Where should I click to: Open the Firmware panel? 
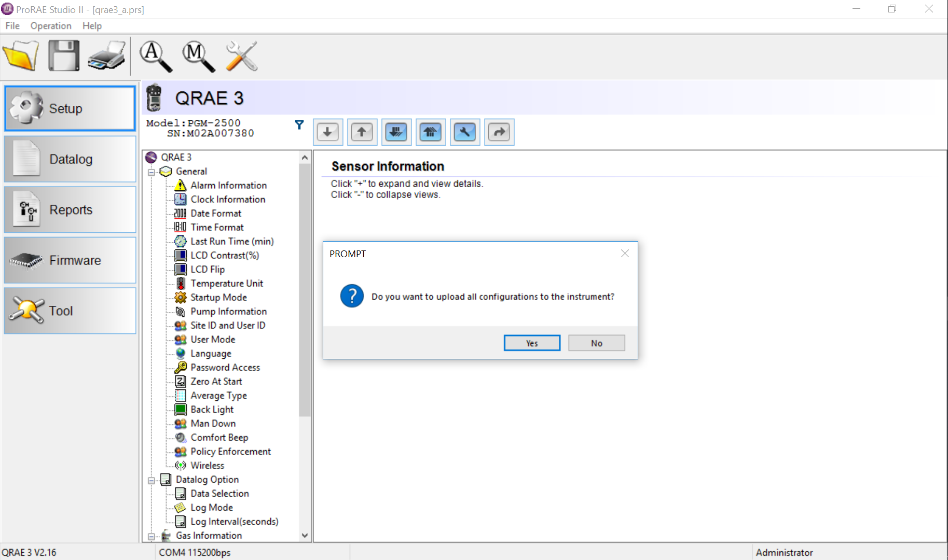click(70, 260)
